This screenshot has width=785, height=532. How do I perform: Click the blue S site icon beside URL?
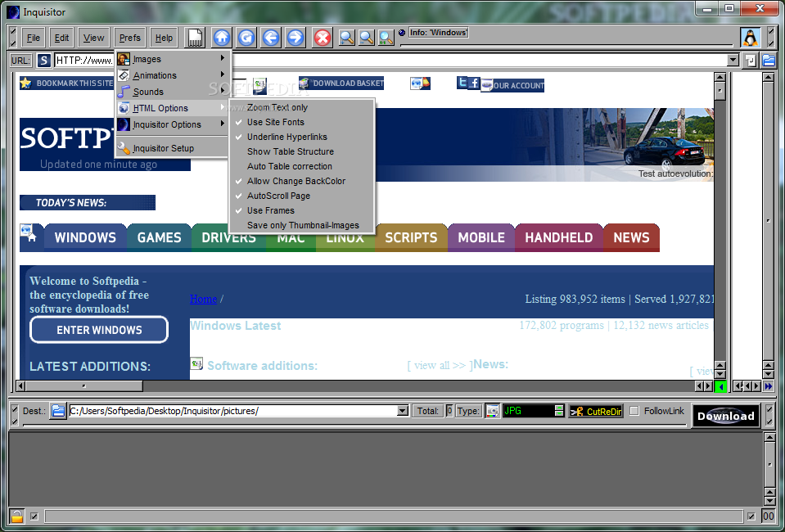(44, 61)
